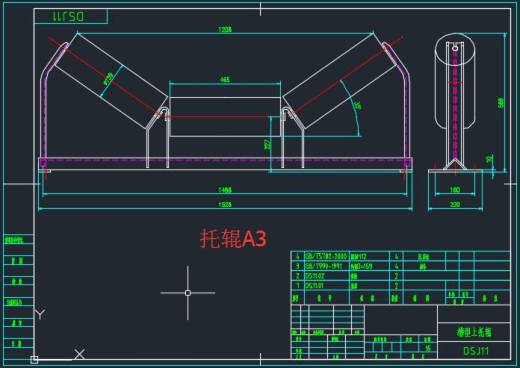Select the 1228 overall top dimension

pos(225,29)
